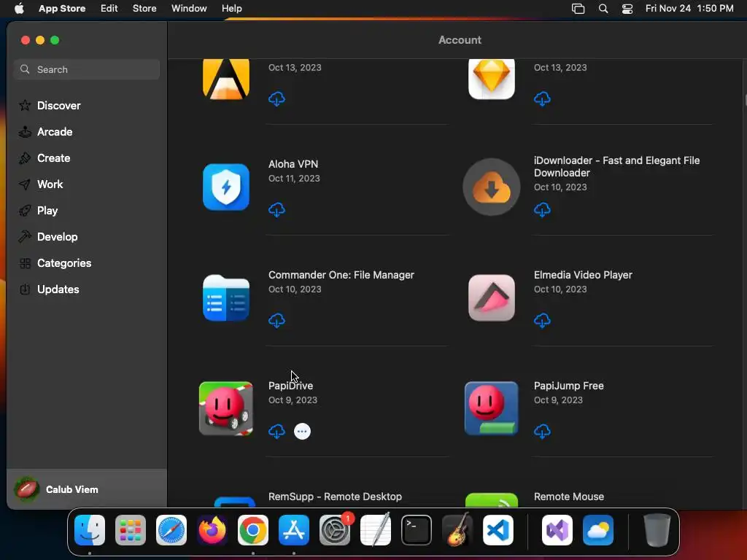Screen dimensions: 747x560
Task: Open System Settings from the Dock
Action: [x=334, y=530]
